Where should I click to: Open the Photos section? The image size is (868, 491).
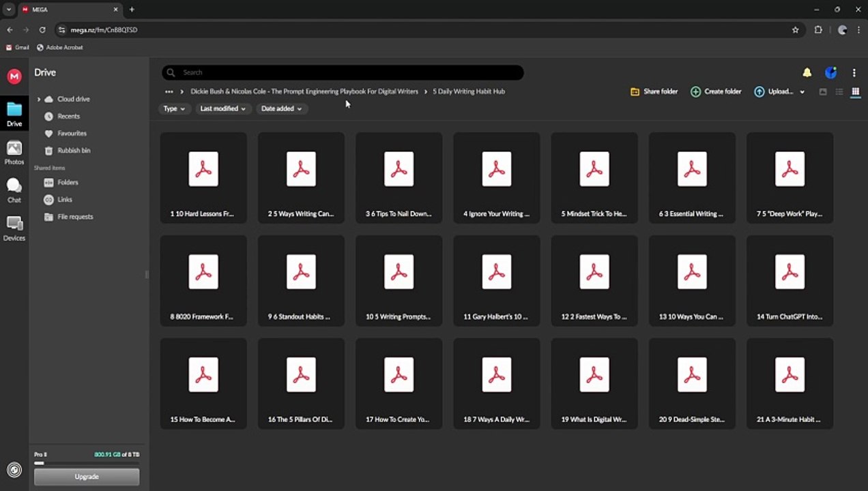14,153
